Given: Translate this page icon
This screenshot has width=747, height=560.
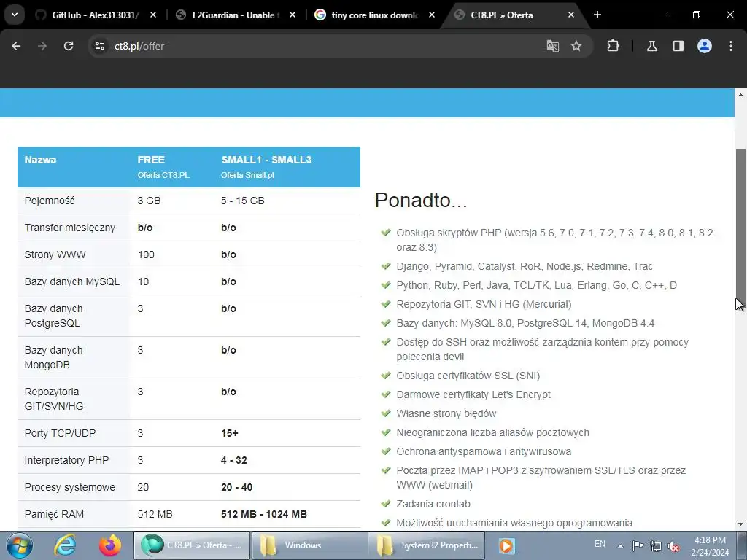Looking at the screenshot, I should pyautogui.click(x=553, y=46).
